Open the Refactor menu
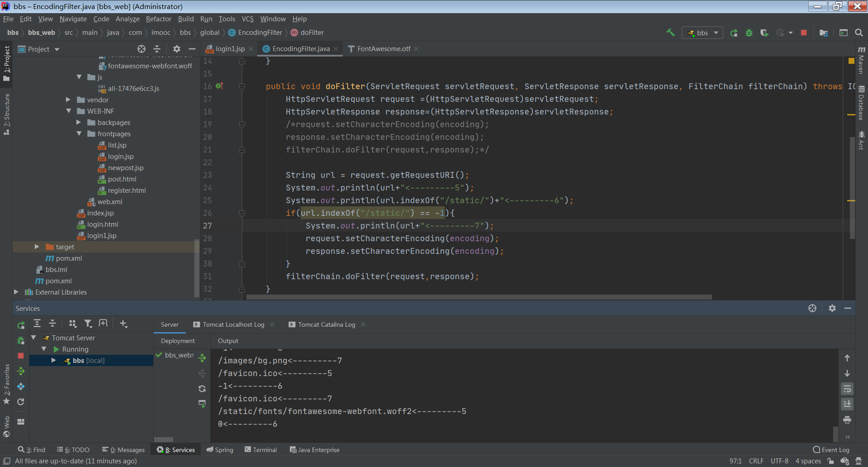 (x=158, y=19)
